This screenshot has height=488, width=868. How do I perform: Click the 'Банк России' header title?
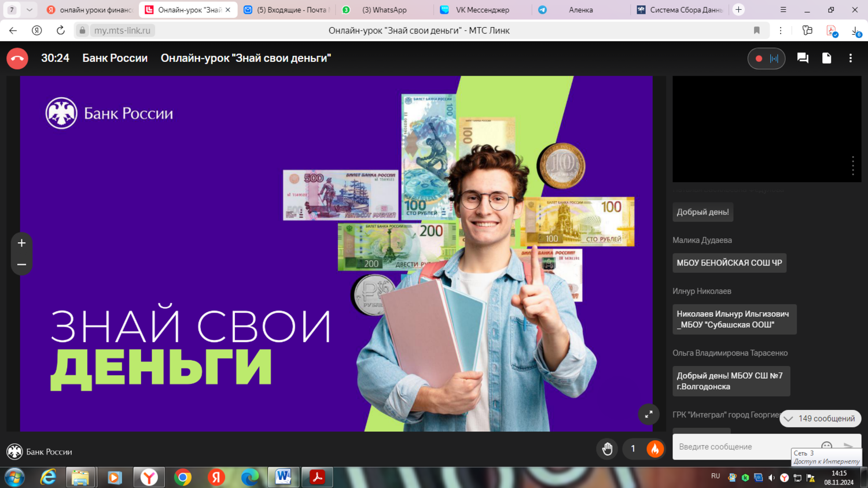115,58
